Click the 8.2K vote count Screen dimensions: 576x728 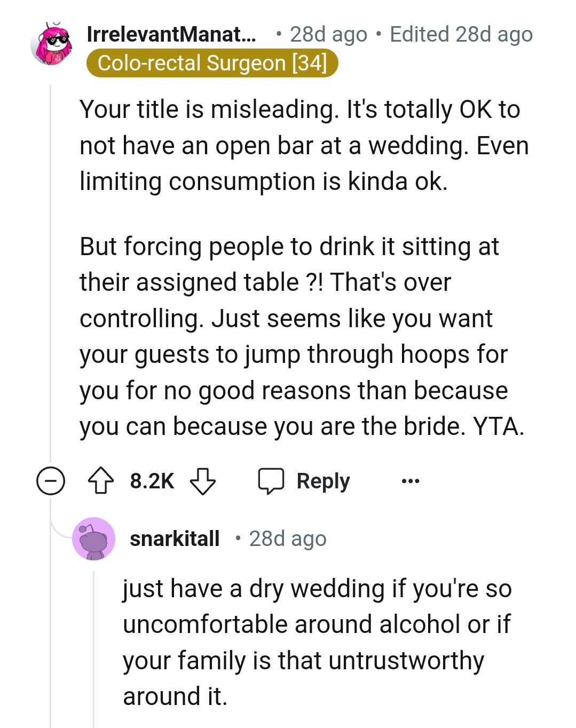click(x=152, y=481)
